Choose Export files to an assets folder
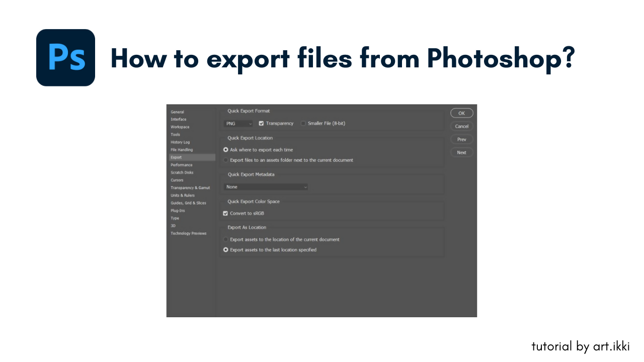The height and width of the screenshot is (362, 644). pyautogui.click(x=226, y=160)
